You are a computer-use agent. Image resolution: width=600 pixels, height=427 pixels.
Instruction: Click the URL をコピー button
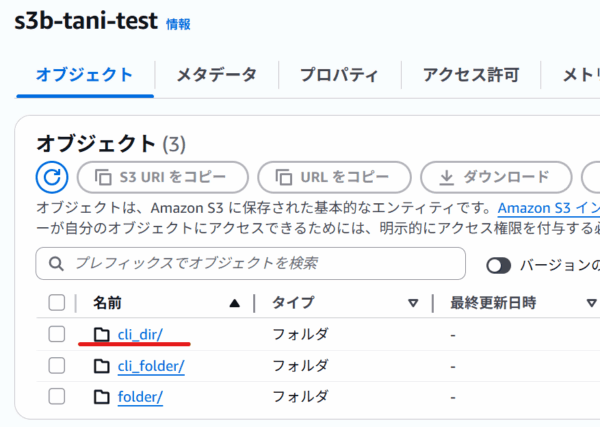coord(334,177)
